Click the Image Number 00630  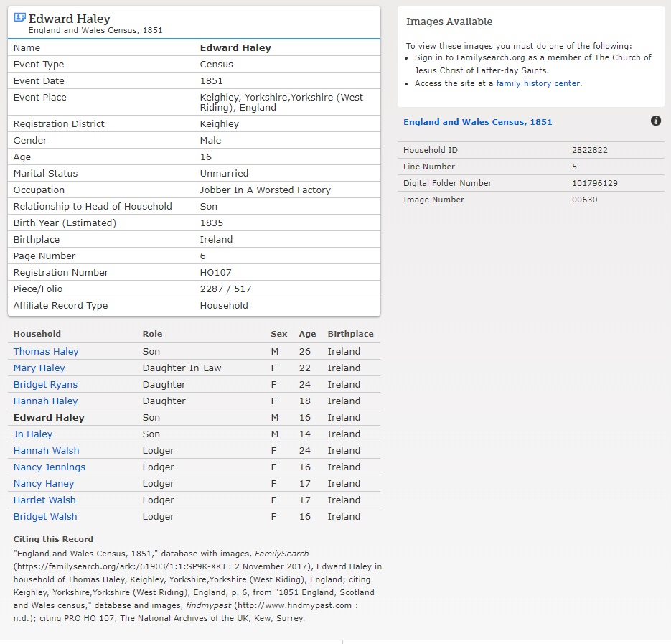[585, 200]
